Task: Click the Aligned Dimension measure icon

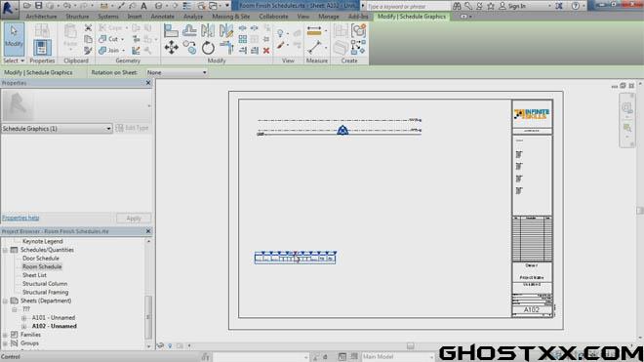Action: pyautogui.click(x=314, y=31)
